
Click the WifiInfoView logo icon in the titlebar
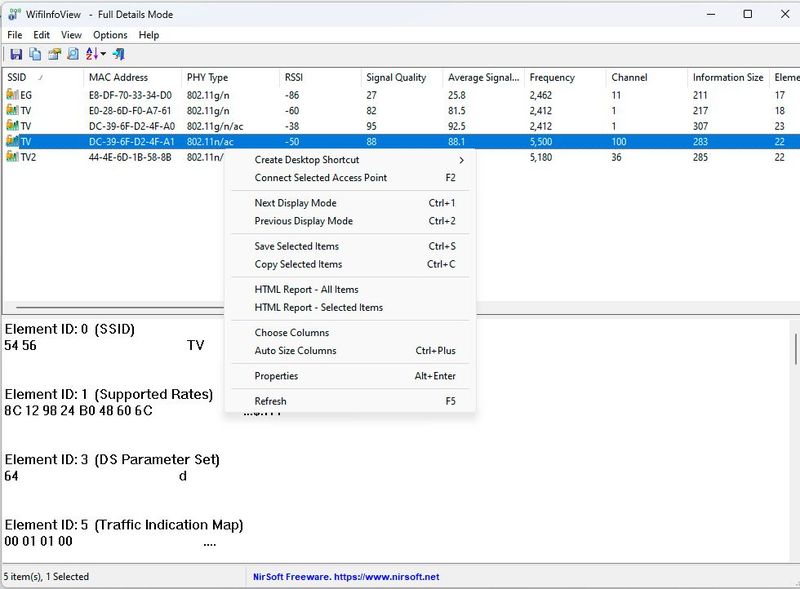pyautogui.click(x=12, y=14)
